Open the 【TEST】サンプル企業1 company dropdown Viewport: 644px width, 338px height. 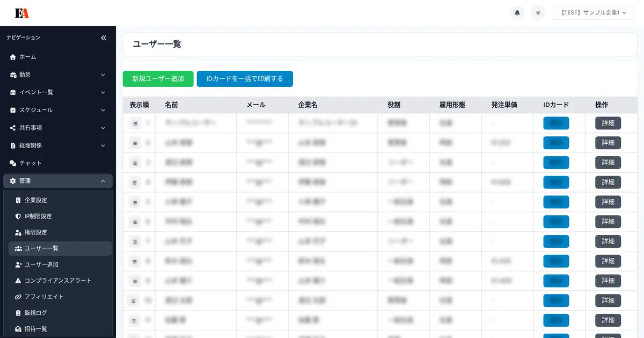click(x=592, y=12)
